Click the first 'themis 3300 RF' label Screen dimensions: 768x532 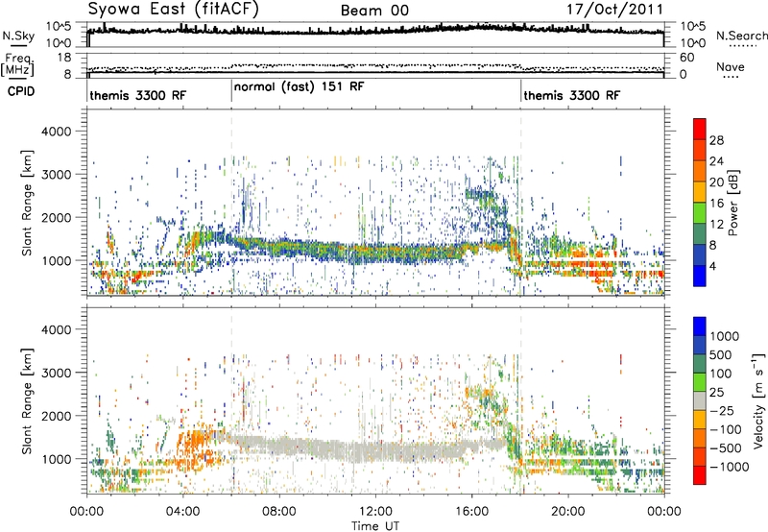[x=137, y=95]
